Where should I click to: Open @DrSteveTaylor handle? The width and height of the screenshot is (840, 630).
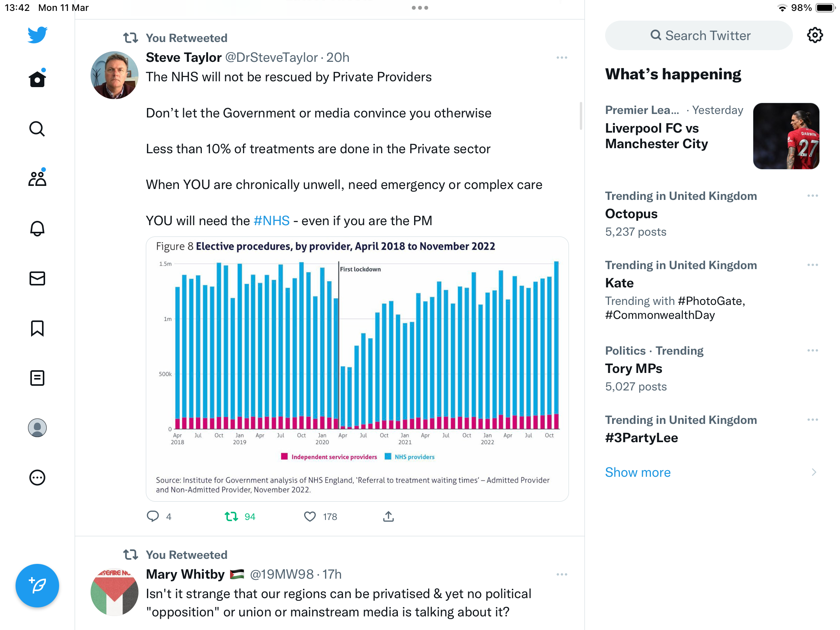tap(271, 58)
